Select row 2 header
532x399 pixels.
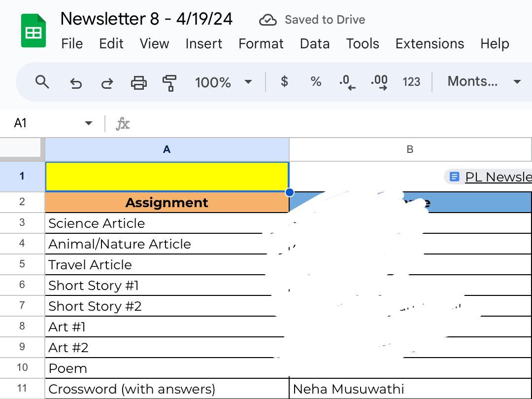coord(22,202)
